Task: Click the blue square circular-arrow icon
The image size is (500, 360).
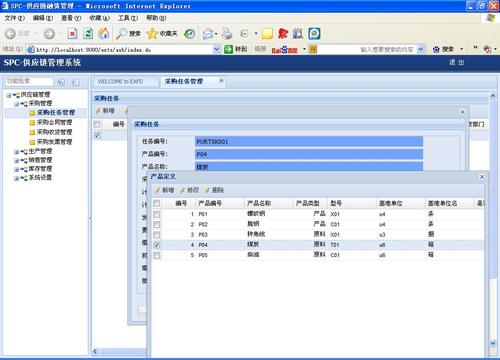Action: pos(314,33)
